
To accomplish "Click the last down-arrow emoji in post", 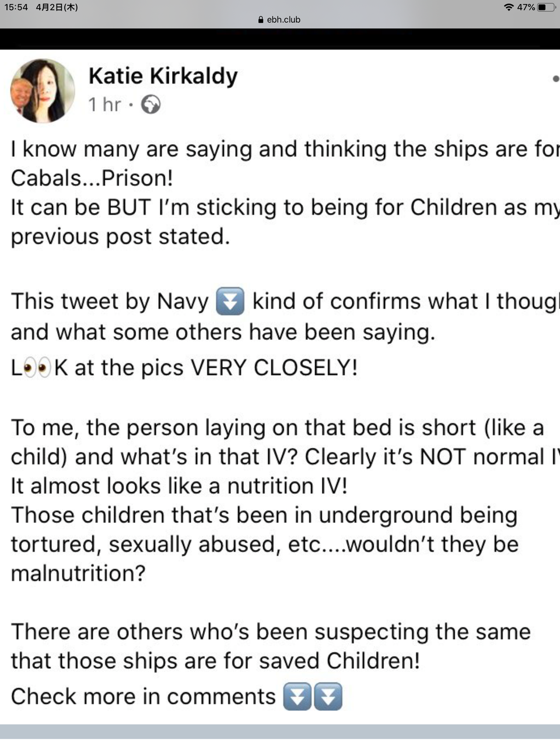I will pyautogui.click(x=328, y=696).
